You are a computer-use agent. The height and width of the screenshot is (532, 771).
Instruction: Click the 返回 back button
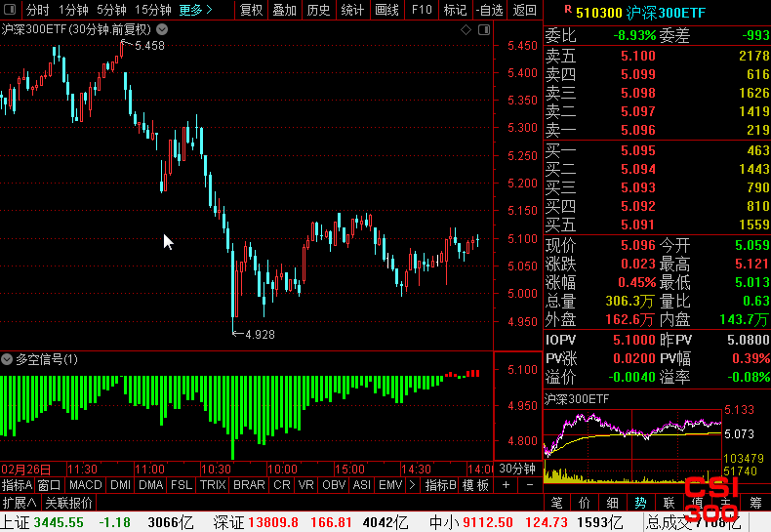pyautogui.click(x=525, y=10)
